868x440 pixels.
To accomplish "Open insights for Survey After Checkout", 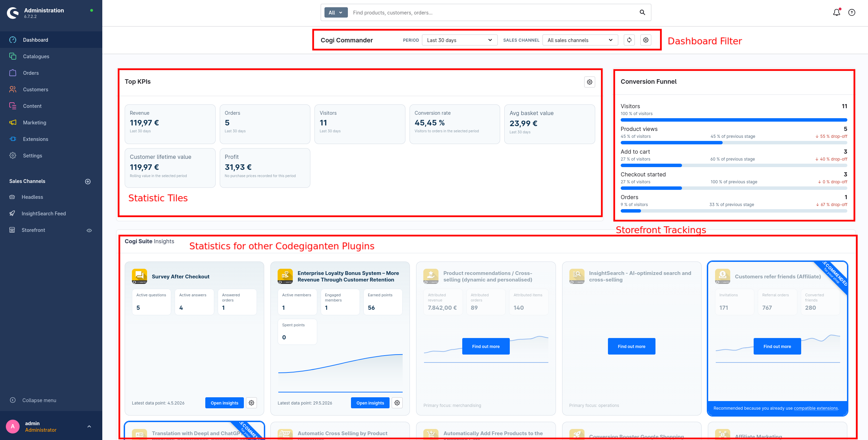I will point(225,403).
